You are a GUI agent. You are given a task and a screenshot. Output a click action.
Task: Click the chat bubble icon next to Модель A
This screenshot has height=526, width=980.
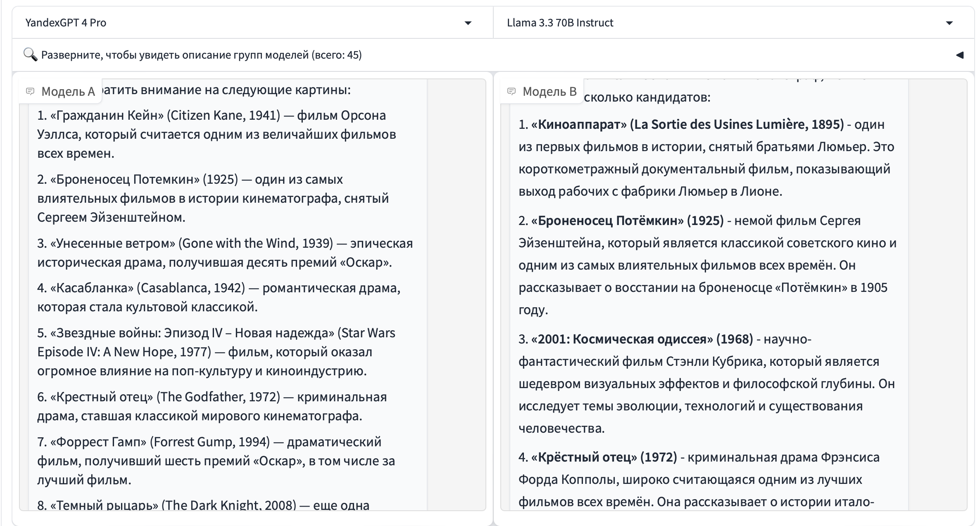(30, 91)
